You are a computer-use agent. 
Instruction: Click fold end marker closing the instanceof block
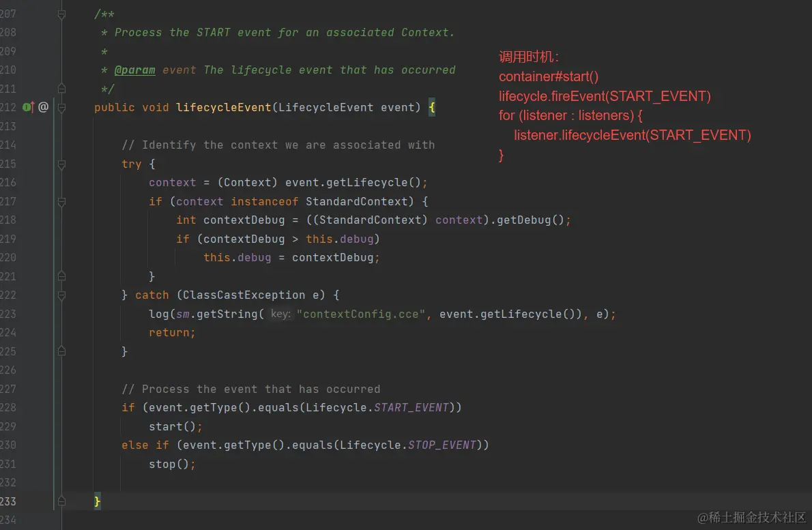tap(61, 276)
